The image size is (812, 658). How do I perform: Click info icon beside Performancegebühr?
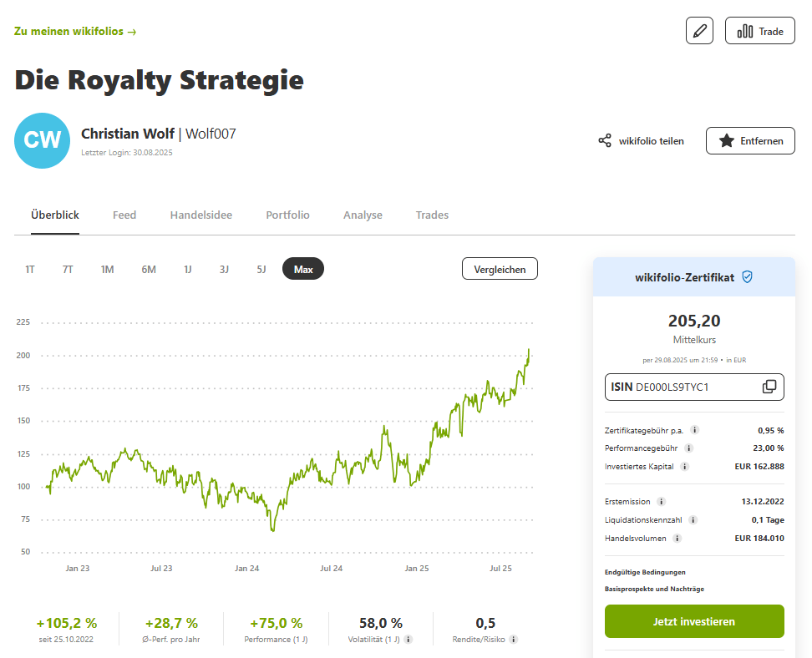[x=688, y=448]
